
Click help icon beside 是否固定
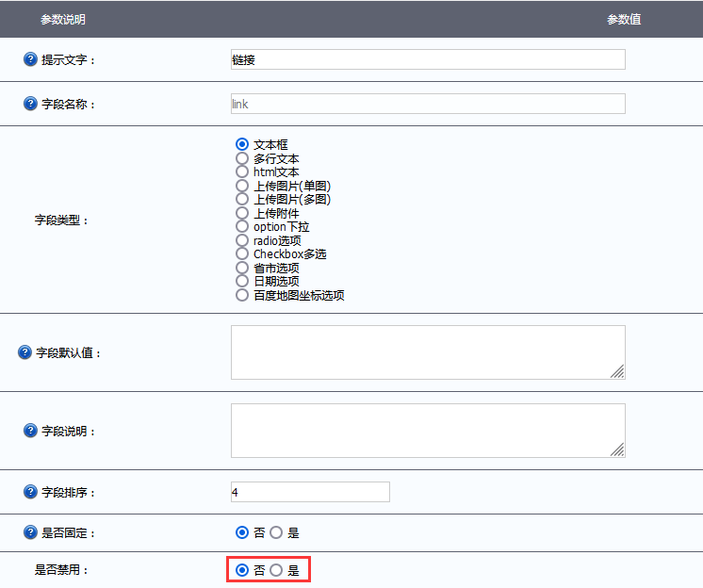(30, 532)
